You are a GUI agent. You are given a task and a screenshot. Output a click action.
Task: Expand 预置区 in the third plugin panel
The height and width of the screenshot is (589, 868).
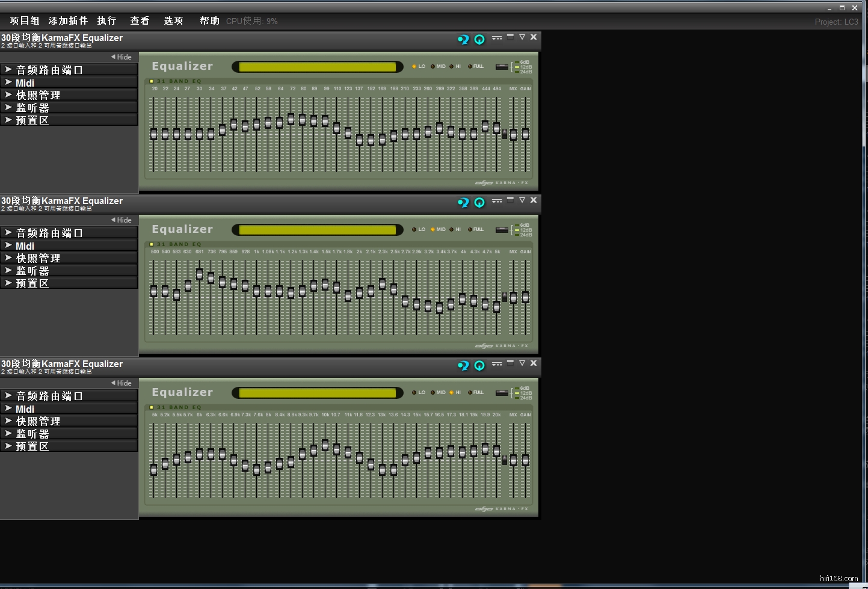click(x=32, y=446)
